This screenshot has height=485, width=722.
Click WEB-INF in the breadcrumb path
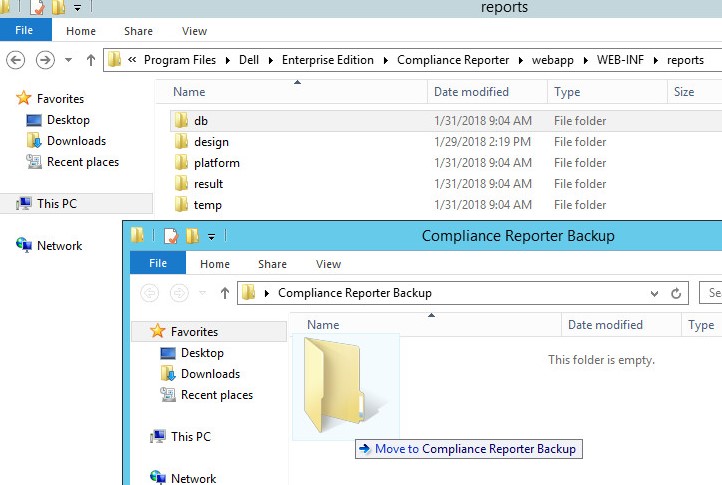[x=620, y=60]
